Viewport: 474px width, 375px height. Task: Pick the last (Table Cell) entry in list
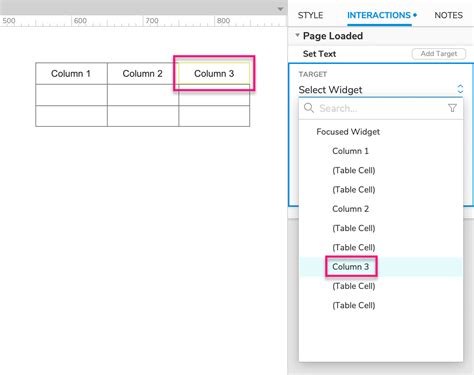(354, 305)
